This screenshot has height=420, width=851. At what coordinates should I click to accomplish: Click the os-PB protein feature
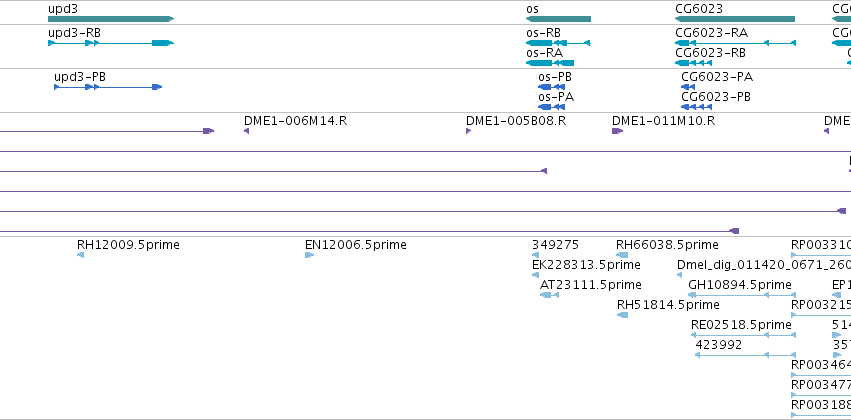(551, 87)
